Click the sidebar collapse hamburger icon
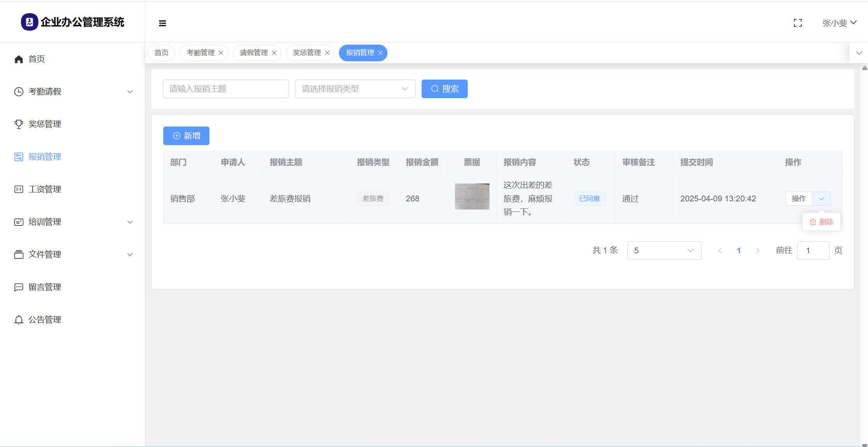 point(163,23)
